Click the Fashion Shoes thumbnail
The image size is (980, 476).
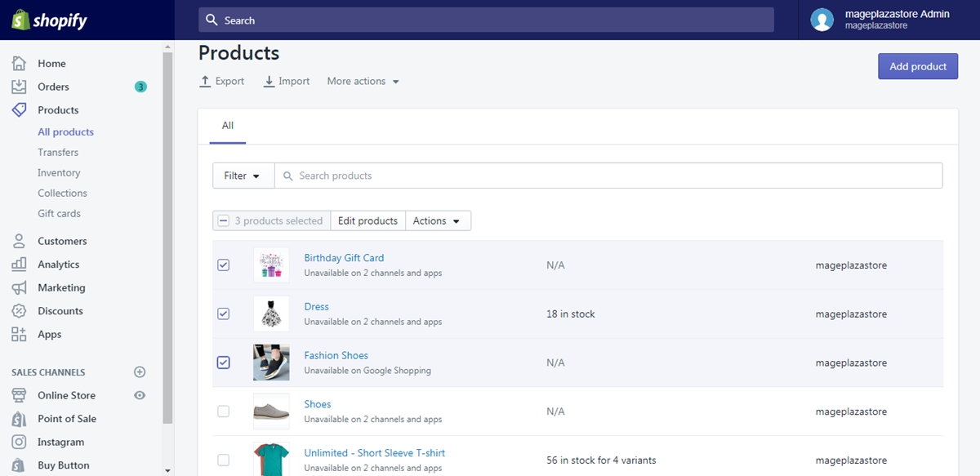pos(271,363)
